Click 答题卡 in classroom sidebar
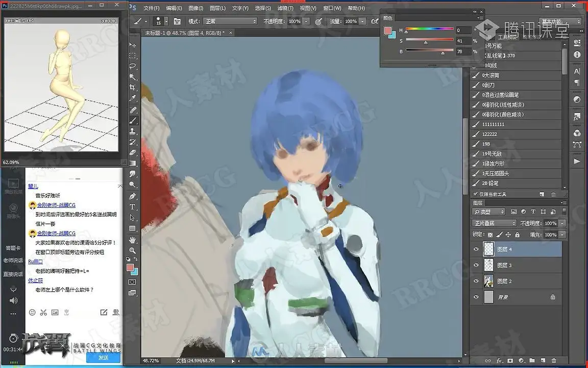Screen dimensions: 588x368 click(x=13, y=248)
